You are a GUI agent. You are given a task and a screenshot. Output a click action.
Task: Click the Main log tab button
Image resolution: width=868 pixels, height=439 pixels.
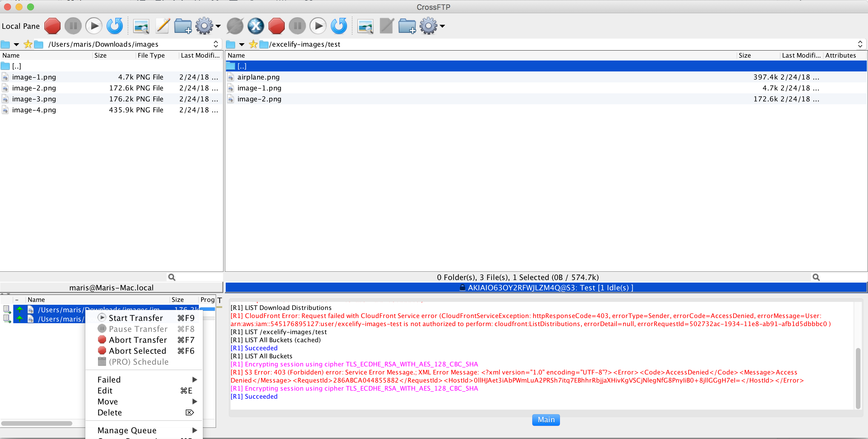(546, 420)
